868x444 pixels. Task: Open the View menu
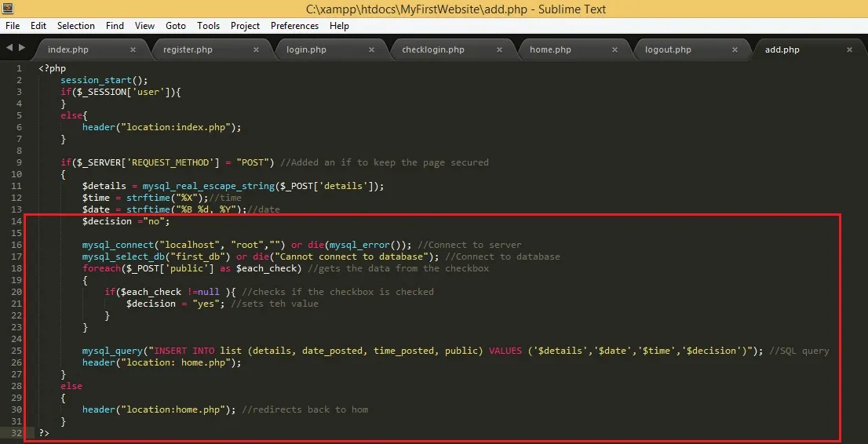[144, 25]
